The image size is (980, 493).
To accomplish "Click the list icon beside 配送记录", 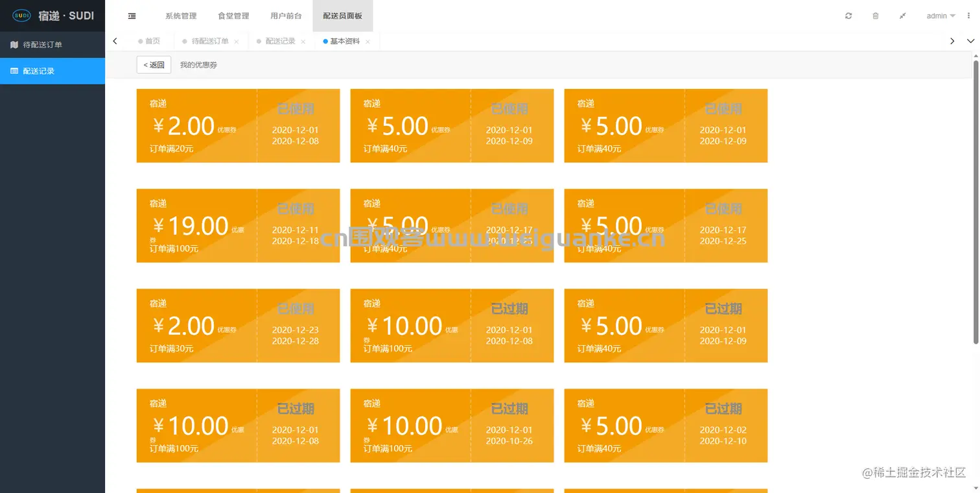I will (14, 71).
